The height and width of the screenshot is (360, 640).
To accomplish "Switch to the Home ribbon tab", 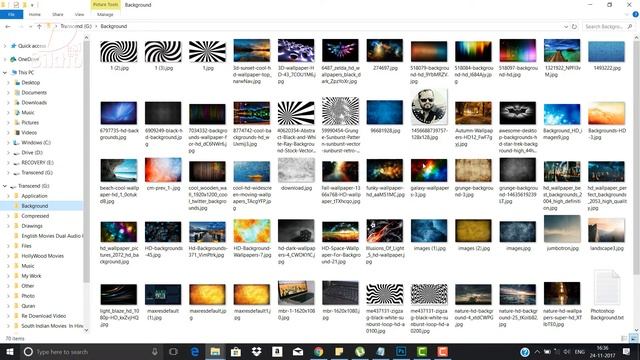I will (35, 14).
